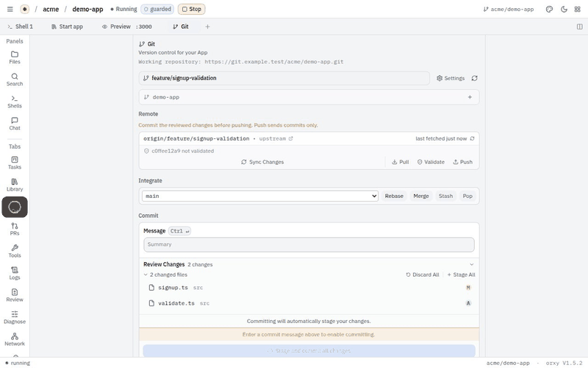Open the Tasks tab in sidebar
This screenshot has width=588, height=368.
(x=15, y=163)
